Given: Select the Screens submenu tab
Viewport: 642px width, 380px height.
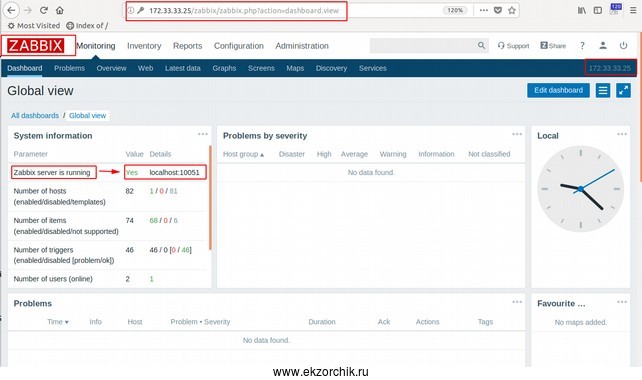Looking at the screenshot, I should pyautogui.click(x=261, y=68).
